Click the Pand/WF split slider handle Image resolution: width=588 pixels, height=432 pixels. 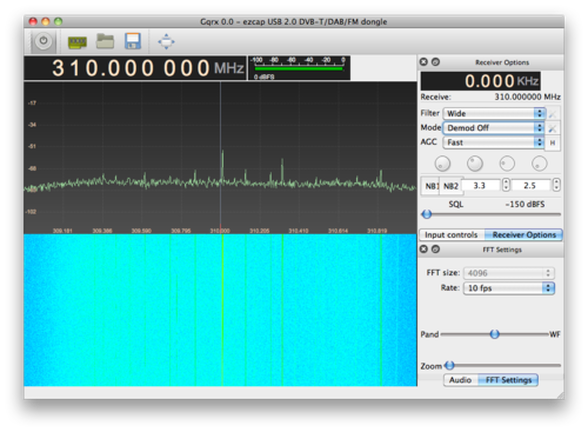click(495, 334)
